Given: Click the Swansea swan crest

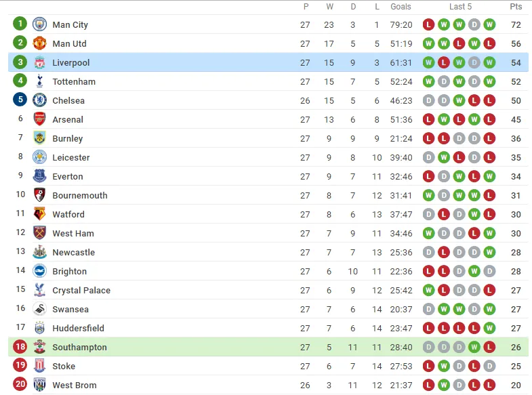Looking at the screenshot, I should (x=40, y=309).
